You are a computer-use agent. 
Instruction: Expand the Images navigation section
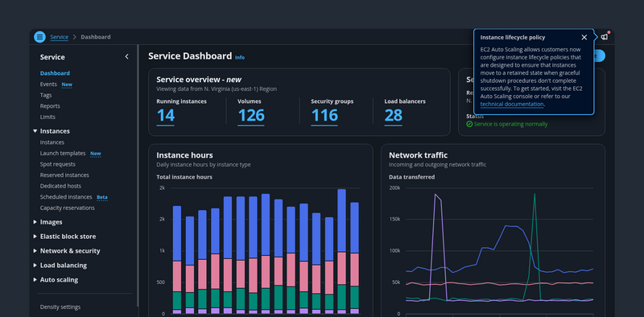pyautogui.click(x=35, y=222)
